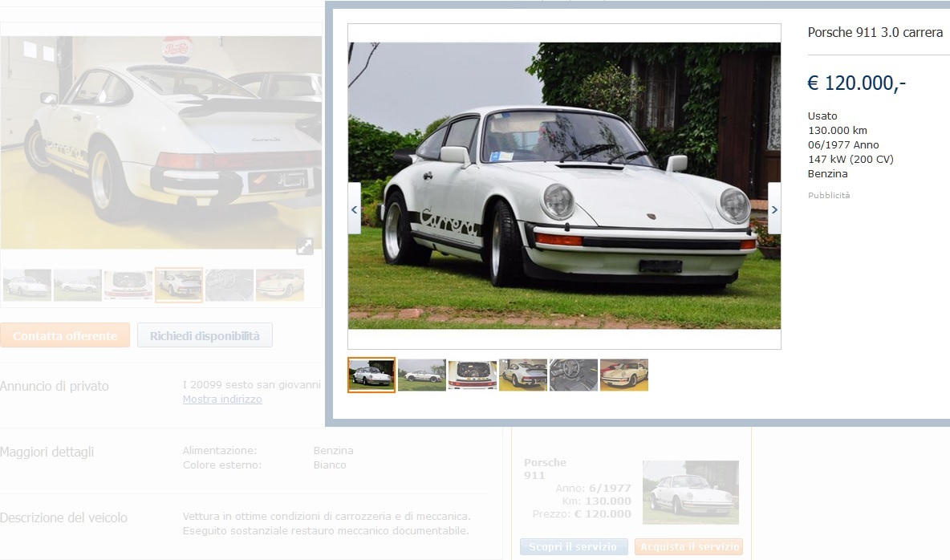This screenshot has width=950, height=560.
Task: Click the Acquista il servizio button
Action: [x=689, y=546]
